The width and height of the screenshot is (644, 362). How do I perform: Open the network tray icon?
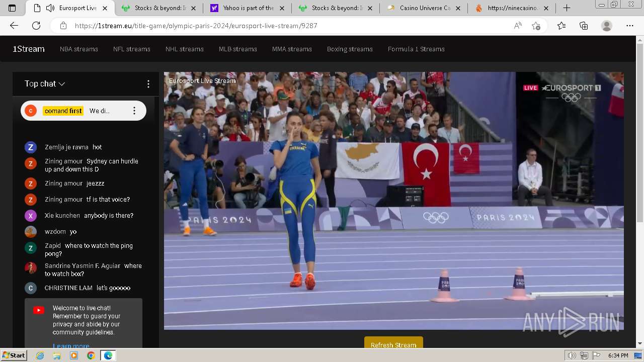pos(584,355)
